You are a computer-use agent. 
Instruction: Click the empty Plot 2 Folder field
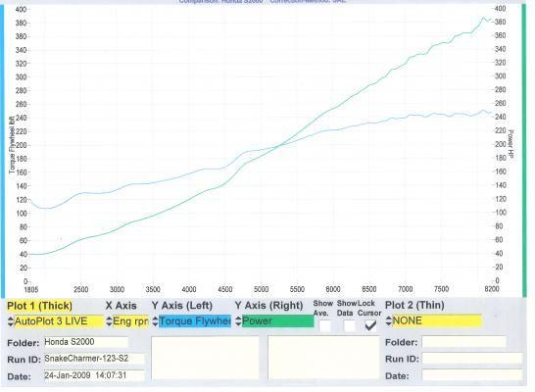click(x=464, y=342)
